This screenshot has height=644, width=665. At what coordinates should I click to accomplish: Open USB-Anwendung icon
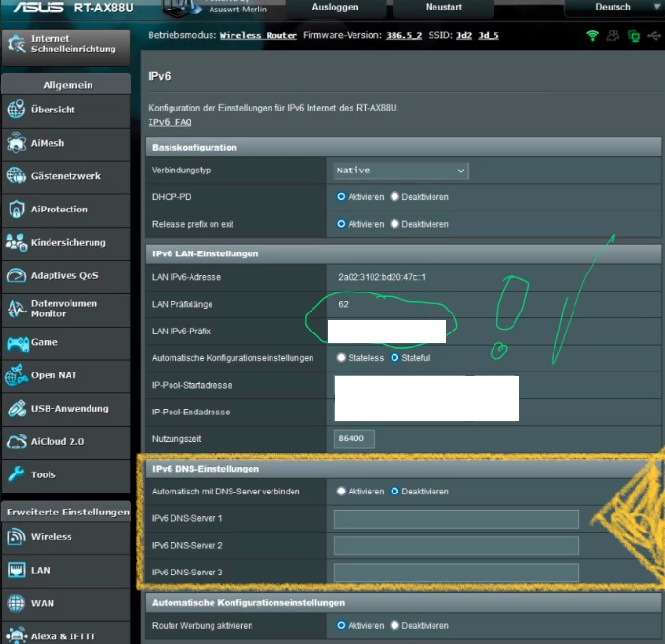click(x=16, y=409)
